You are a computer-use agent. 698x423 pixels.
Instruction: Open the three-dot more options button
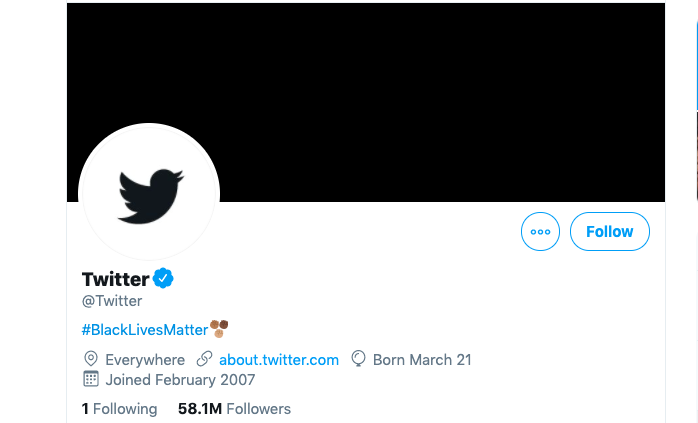coord(540,232)
